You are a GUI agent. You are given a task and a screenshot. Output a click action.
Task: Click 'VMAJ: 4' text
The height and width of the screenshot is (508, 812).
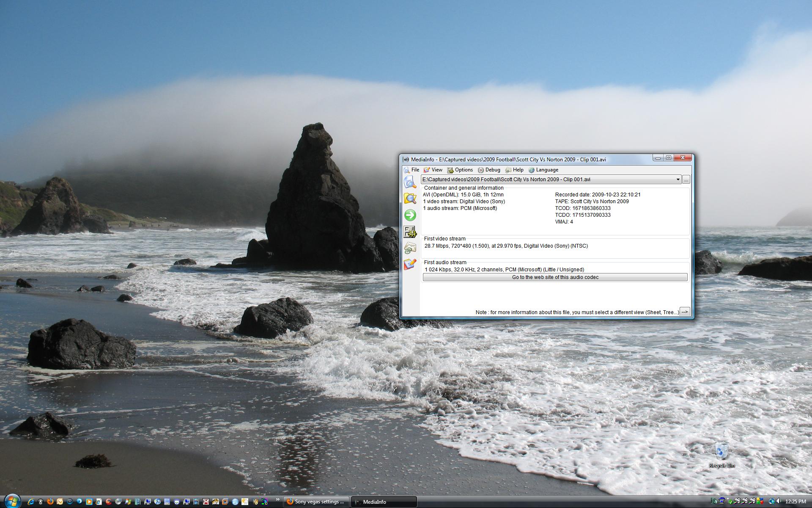(564, 222)
